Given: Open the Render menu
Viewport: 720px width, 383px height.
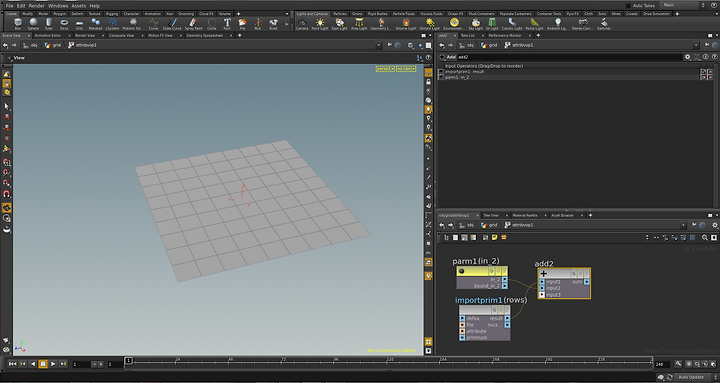Looking at the screenshot, I should 37,6.
